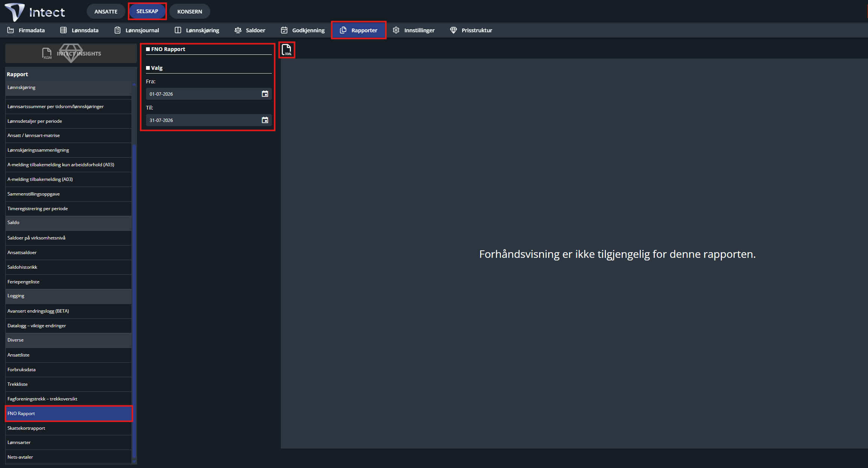Viewport: 868px width, 468px height.
Task: Click the Lønnskjøring group header in list
Action: pyautogui.click(x=68, y=88)
